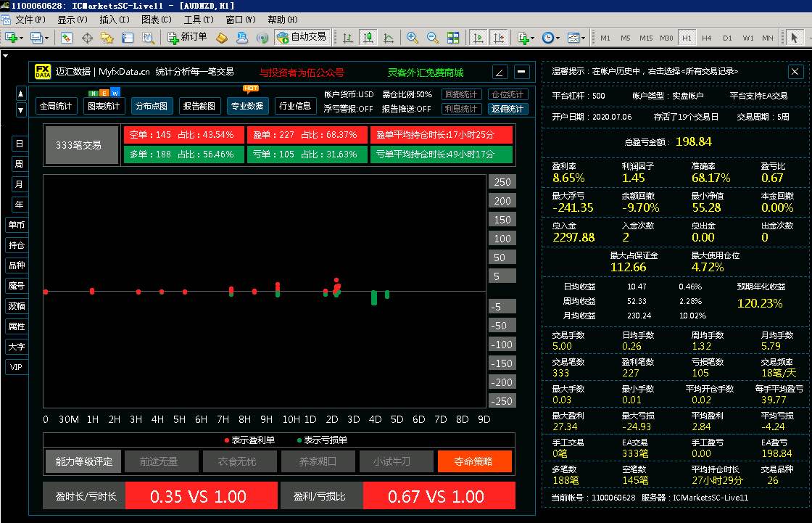The image size is (812, 523).
Task: Switch chart to candlesticks style
Action: coord(368,38)
